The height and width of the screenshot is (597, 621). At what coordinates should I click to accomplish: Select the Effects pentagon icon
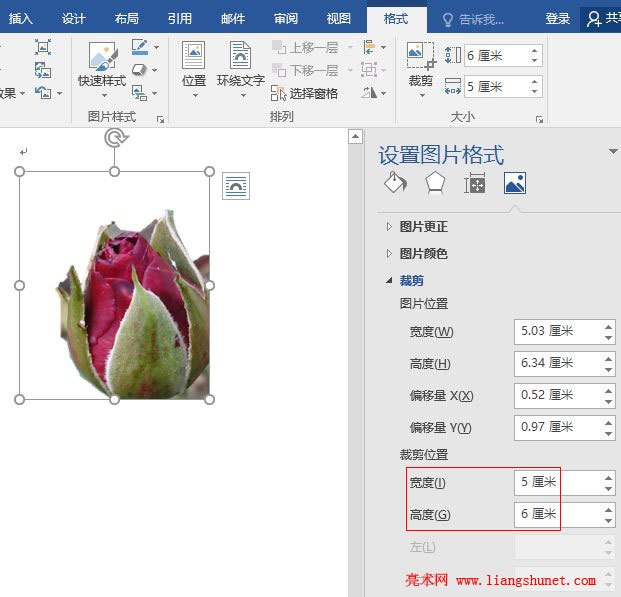tap(435, 183)
